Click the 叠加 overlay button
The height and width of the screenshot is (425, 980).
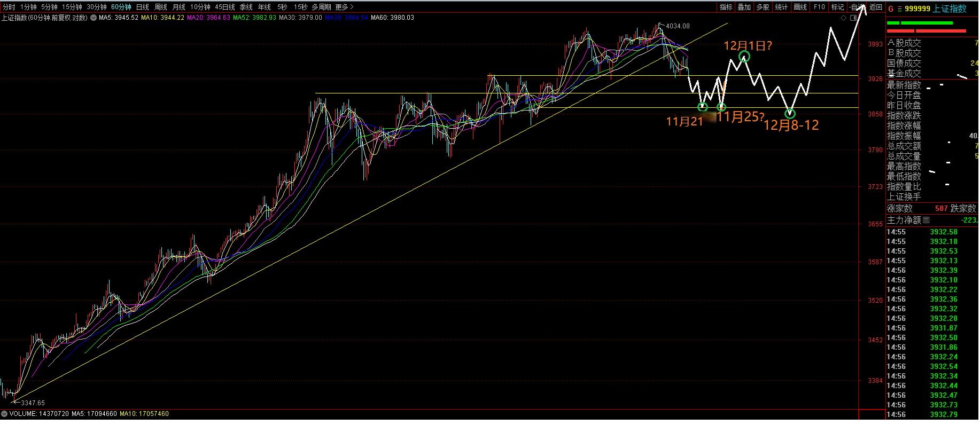744,7
